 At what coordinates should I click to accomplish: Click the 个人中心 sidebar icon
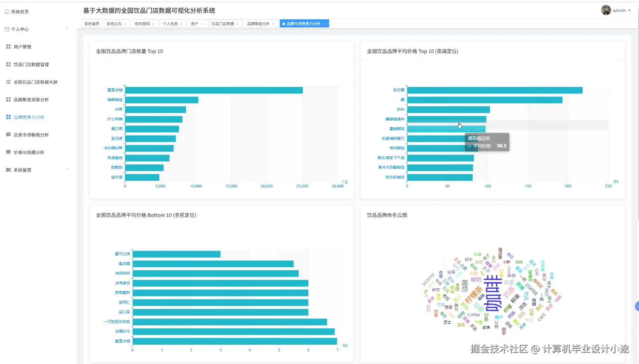7,29
